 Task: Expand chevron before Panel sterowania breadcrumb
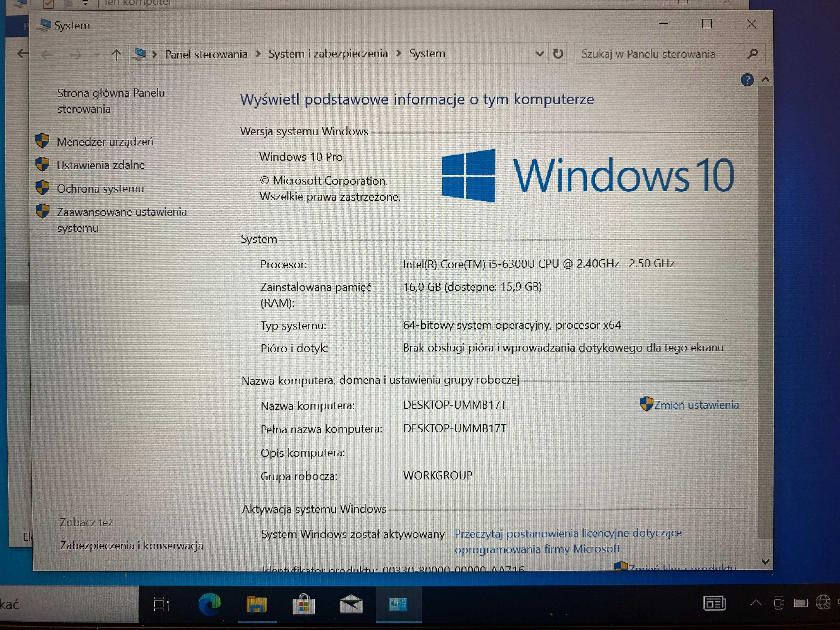point(155,55)
